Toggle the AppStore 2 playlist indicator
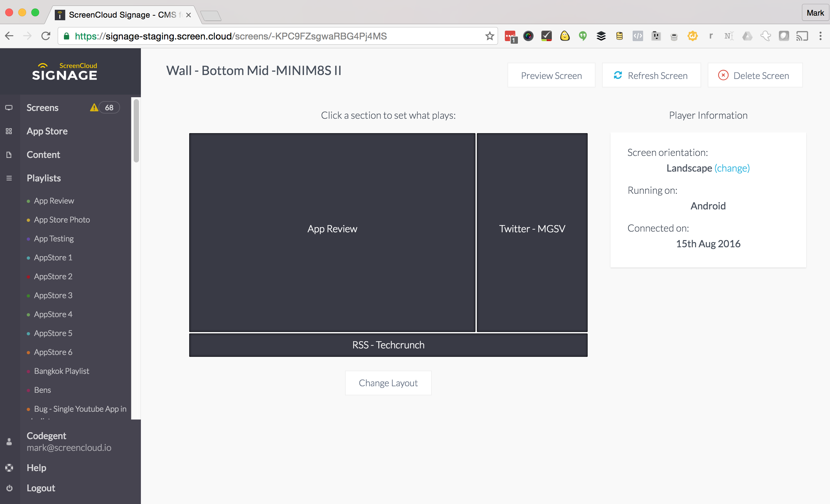830x504 pixels. pos(28,277)
